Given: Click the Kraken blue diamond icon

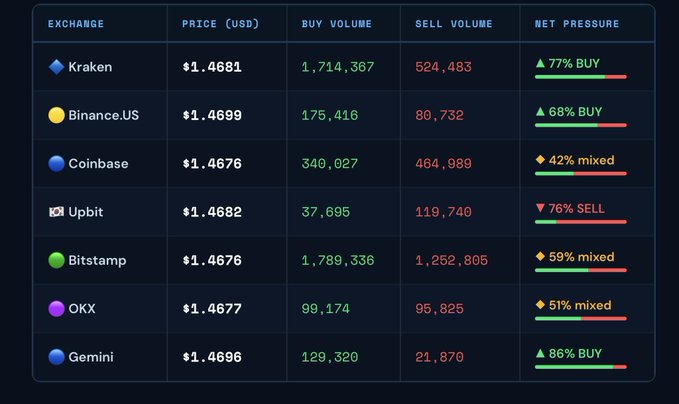Looking at the screenshot, I should point(56,67).
